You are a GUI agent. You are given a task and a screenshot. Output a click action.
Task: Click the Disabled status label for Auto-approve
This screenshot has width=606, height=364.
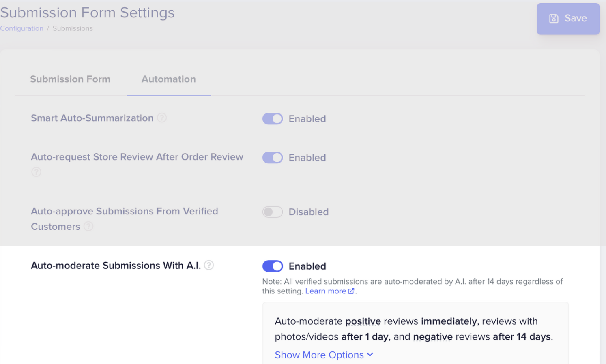coord(308,212)
